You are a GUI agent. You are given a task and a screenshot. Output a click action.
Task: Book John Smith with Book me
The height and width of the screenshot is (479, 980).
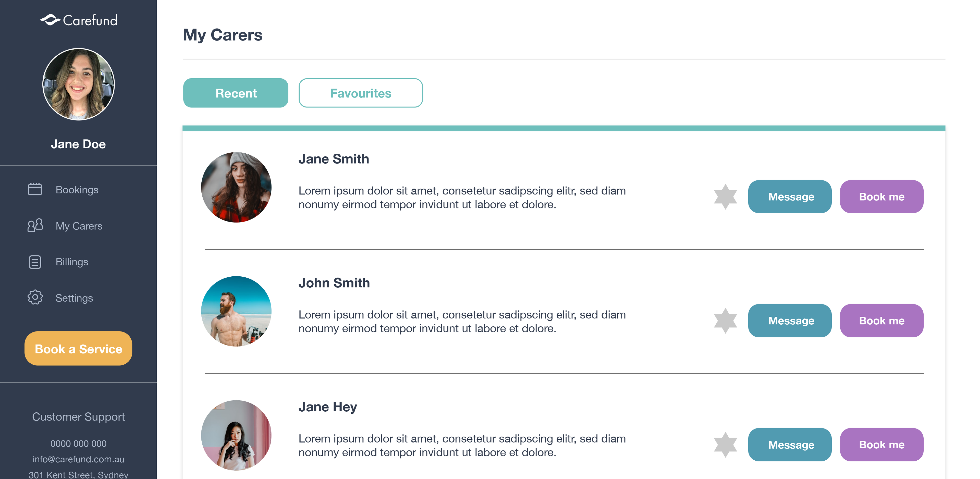pos(881,321)
